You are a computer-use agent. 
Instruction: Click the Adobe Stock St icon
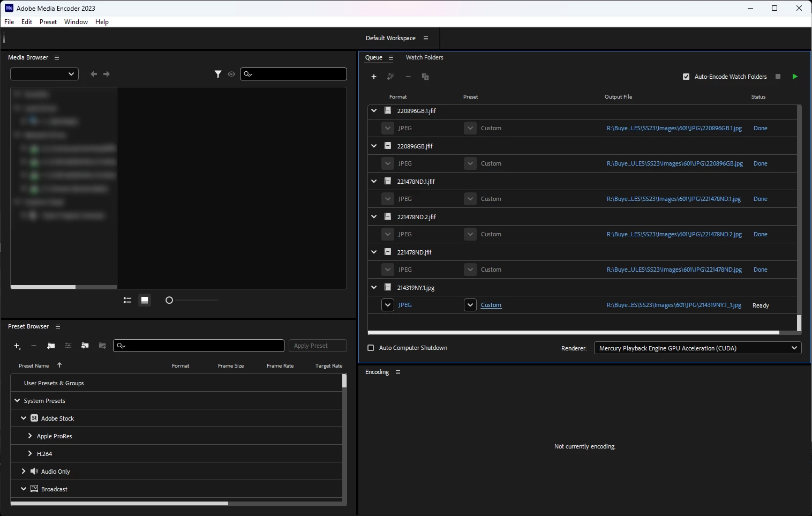34,418
